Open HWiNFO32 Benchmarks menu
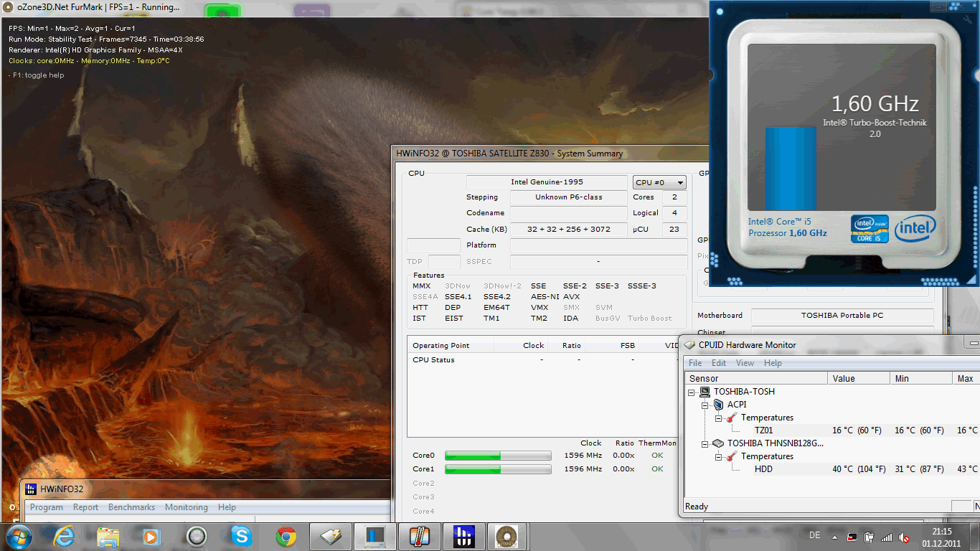 (x=131, y=507)
